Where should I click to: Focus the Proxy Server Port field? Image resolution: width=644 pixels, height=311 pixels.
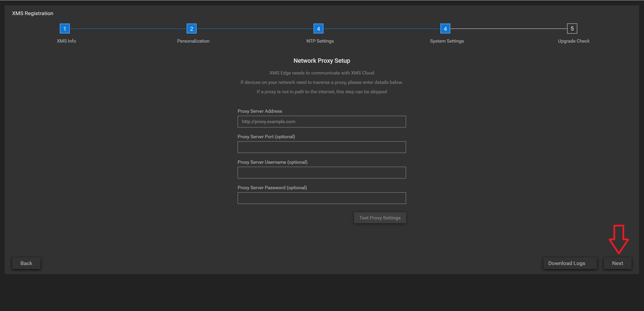pyautogui.click(x=321, y=147)
